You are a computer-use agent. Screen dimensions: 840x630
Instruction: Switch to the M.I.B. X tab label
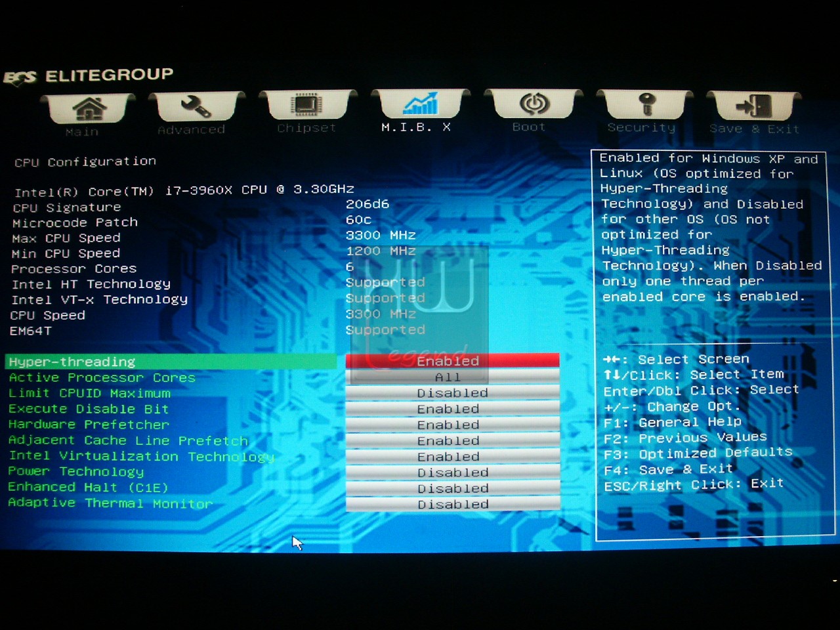[x=416, y=127]
